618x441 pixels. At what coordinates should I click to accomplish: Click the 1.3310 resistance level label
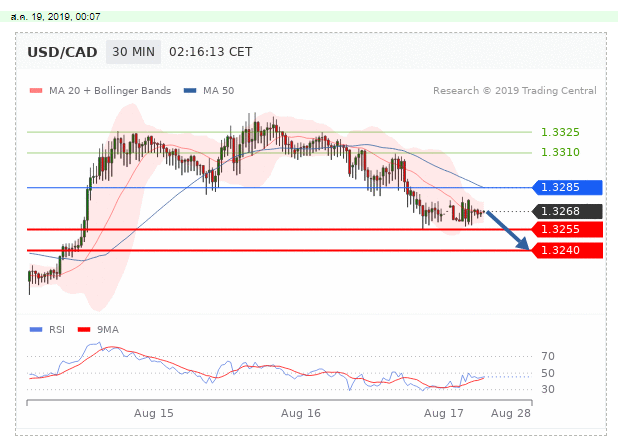tap(560, 152)
